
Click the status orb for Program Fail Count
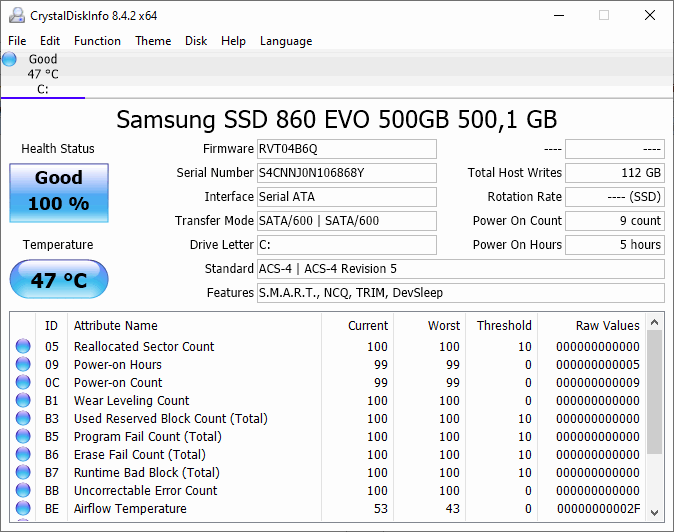(23, 437)
